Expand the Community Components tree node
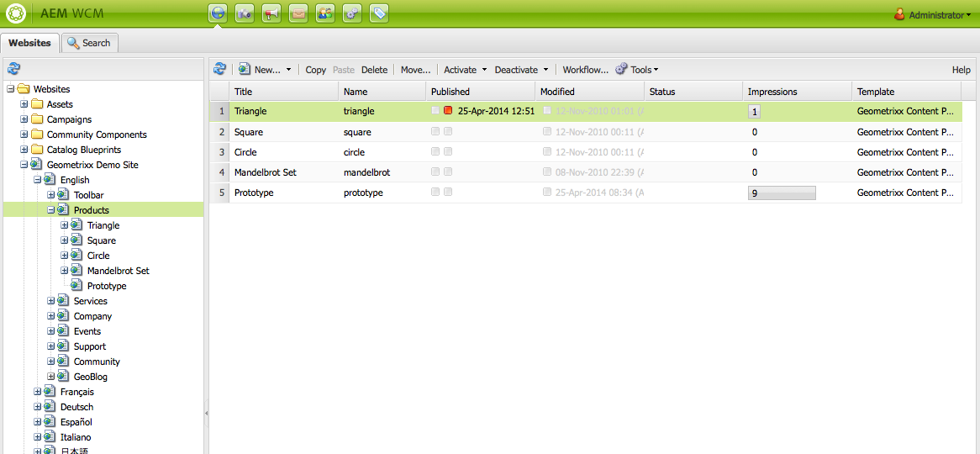 pos(24,135)
